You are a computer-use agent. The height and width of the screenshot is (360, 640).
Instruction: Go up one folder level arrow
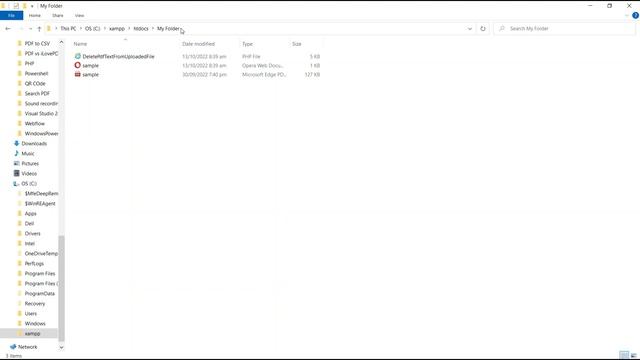click(x=39, y=29)
